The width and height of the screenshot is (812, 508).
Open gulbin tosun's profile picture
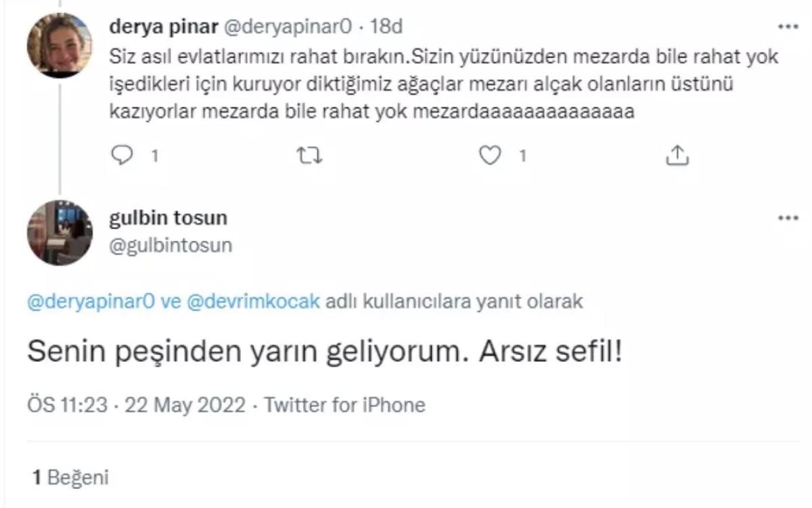pyautogui.click(x=60, y=233)
